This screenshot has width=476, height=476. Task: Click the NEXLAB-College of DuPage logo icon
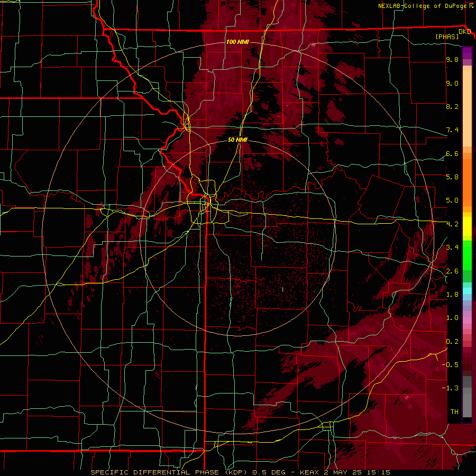point(471,6)
